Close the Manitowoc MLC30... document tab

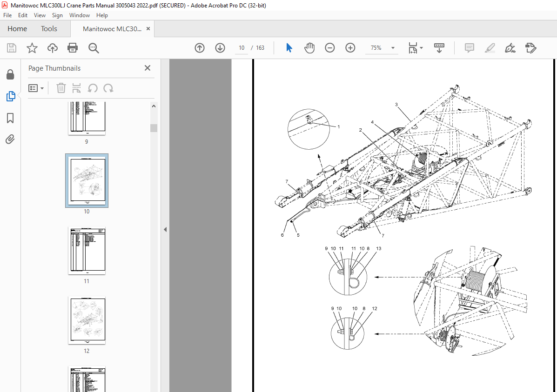(x=148, y=29)
